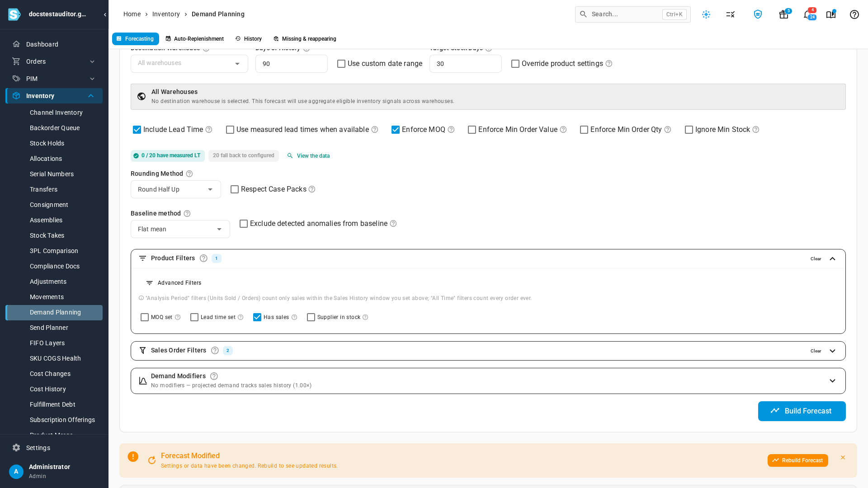Click the AI assistant sparkle icon in header
The image size is (868, 488).
click(706, 14)
